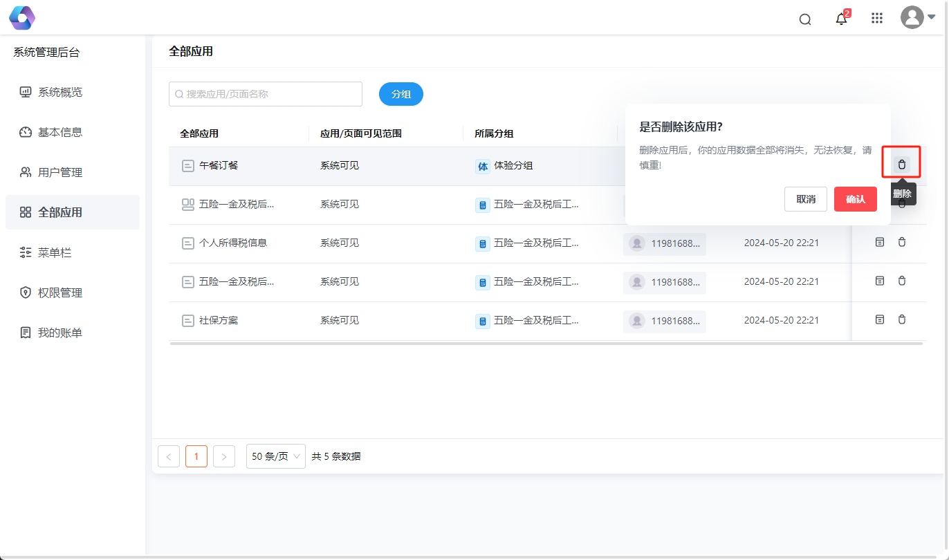Click the 确认 button to confirm deletion
949x560 pixels.
(x=855, y=199)
